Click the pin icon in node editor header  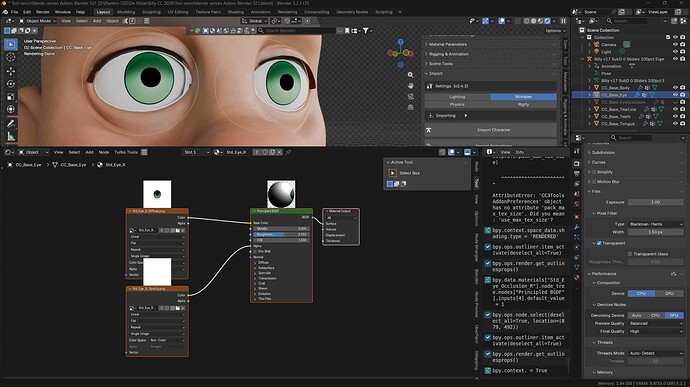tap(288, 152)
